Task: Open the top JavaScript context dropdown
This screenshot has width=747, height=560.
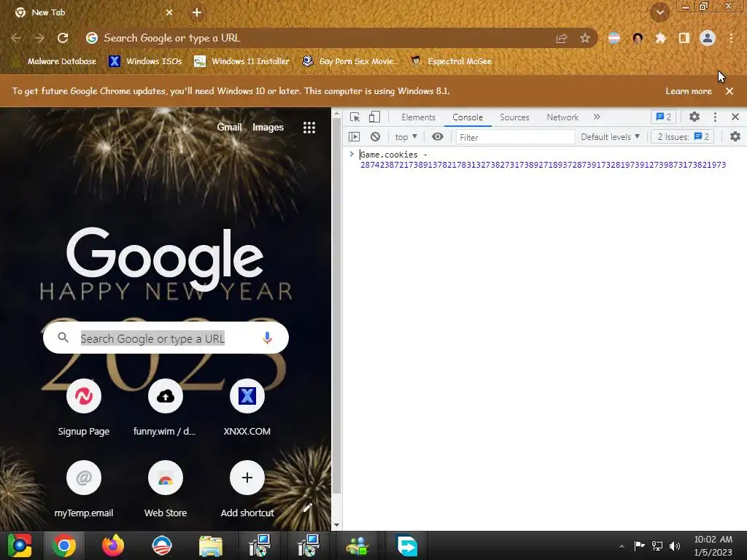Action: pyautogui.click(x=406, y=137)
